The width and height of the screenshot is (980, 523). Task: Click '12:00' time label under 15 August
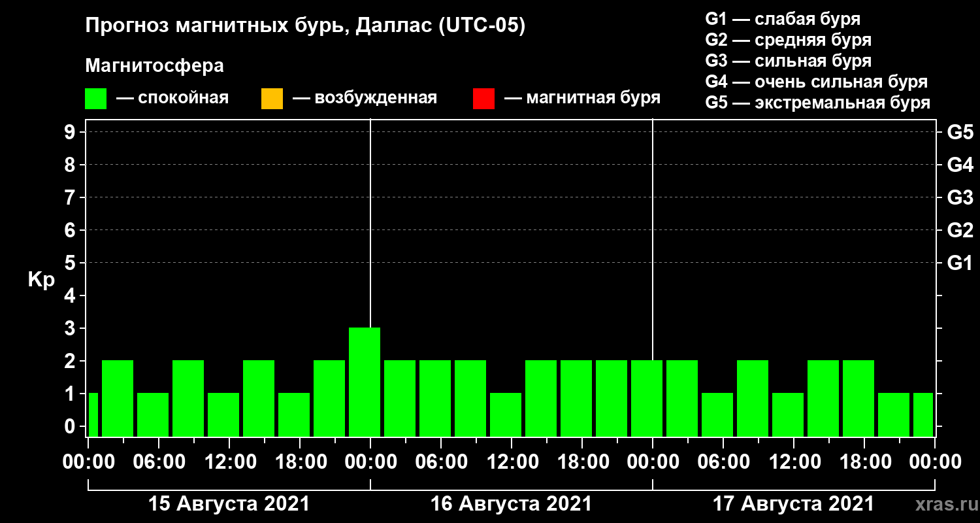pyautogui.click(x=229, y=462)
